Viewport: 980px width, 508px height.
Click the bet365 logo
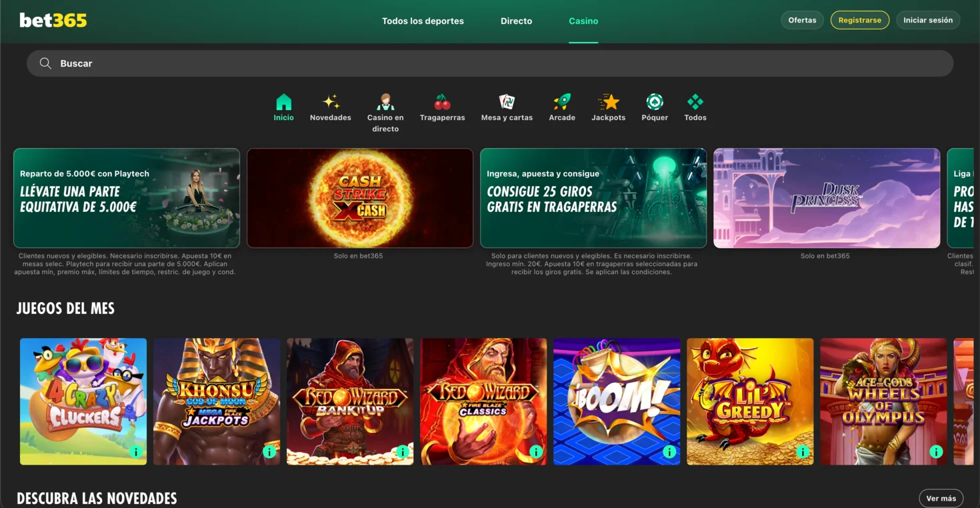pos(53,21)
